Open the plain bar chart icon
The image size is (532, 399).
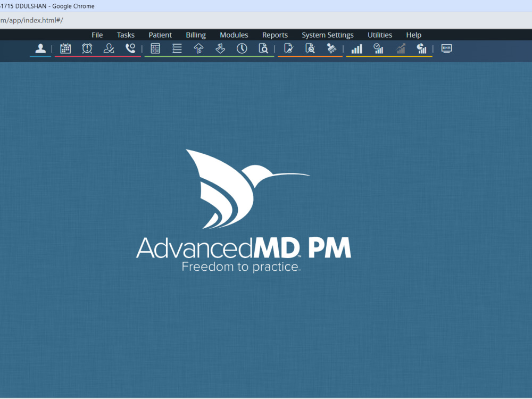tap(357, 48)
